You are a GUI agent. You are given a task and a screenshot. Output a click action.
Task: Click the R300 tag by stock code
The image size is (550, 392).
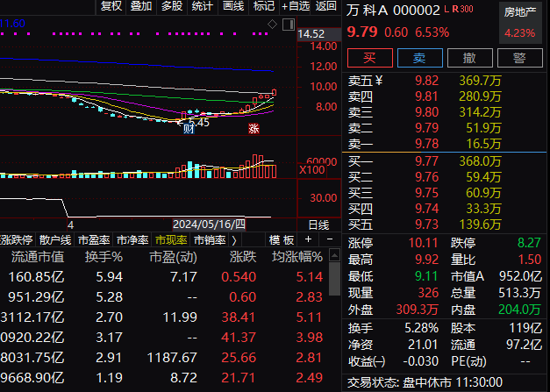462,9
